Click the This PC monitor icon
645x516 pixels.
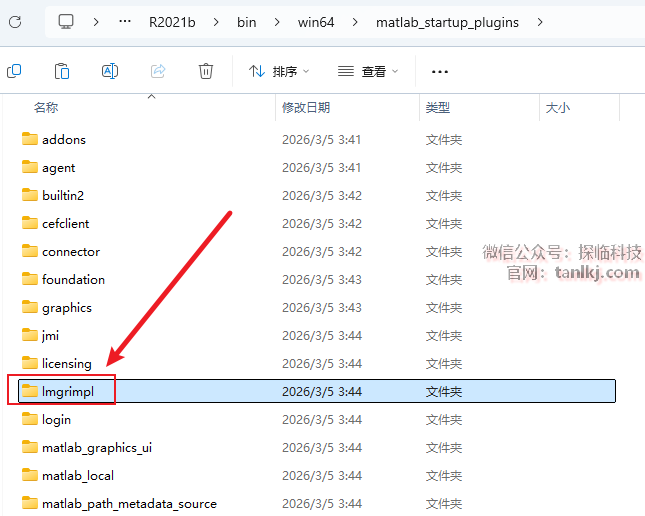click(66, 21)
